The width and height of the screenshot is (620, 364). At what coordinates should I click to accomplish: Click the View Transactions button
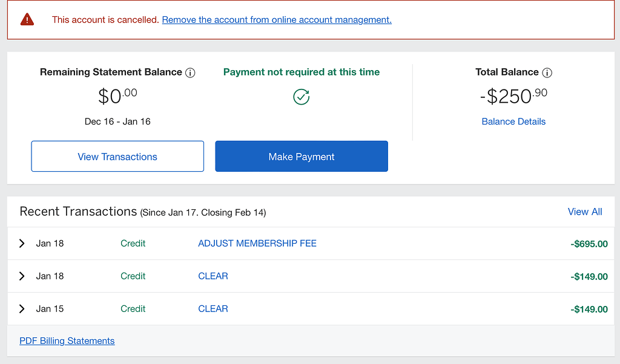117,156
